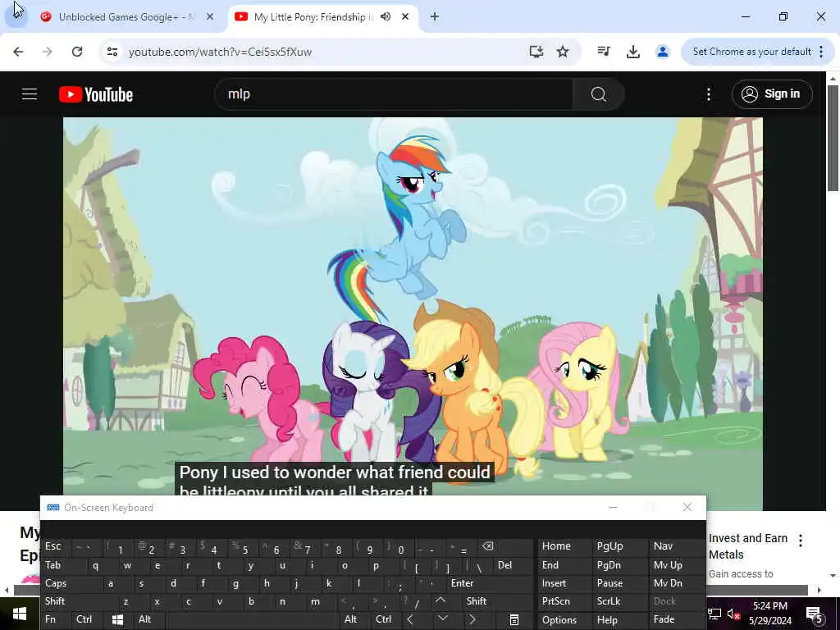Screen dimensions: 840x630
Task: Go to YouTube home via logo
Action: click(96, 94)
